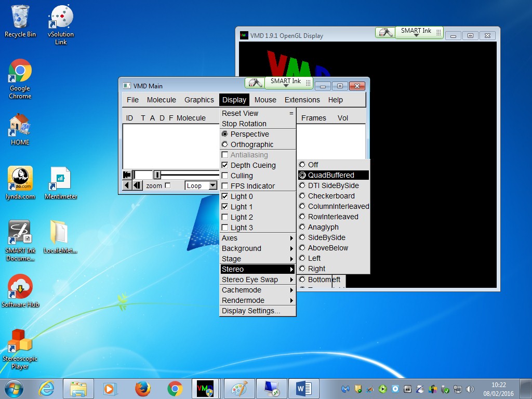Click play reverse animation arrow
Image resolution: width=532 pixels, height=399 pixels.
click(127, 185)
